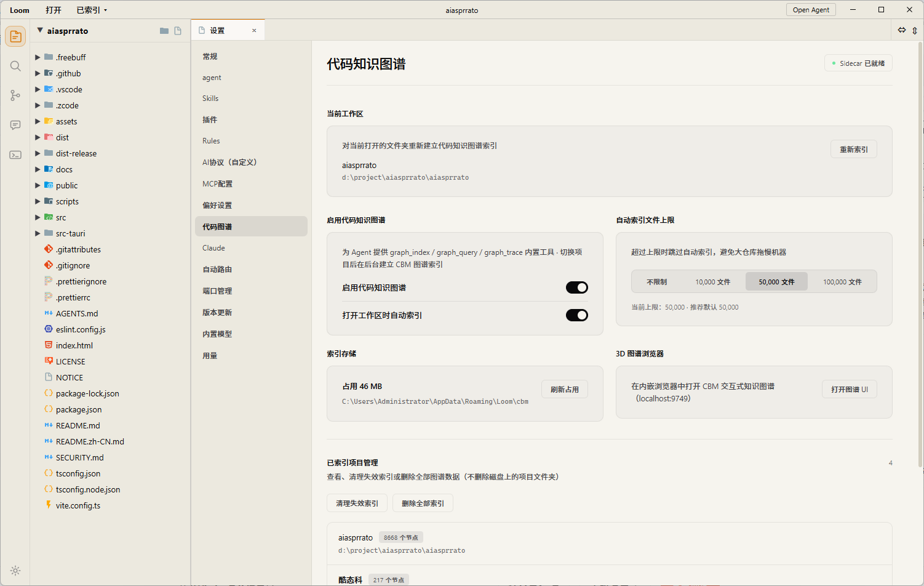Click the package-lock.json braces icon
The height and width of the screenshot is (586, 924).
pos(49,393)
